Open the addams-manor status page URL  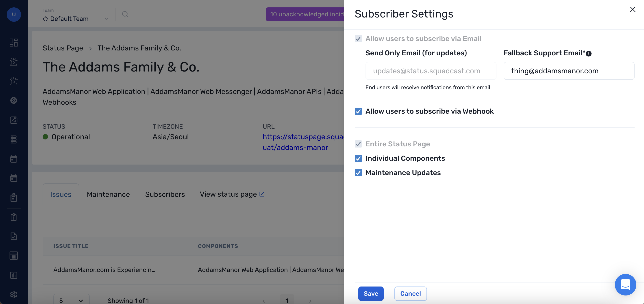(295, 148)
